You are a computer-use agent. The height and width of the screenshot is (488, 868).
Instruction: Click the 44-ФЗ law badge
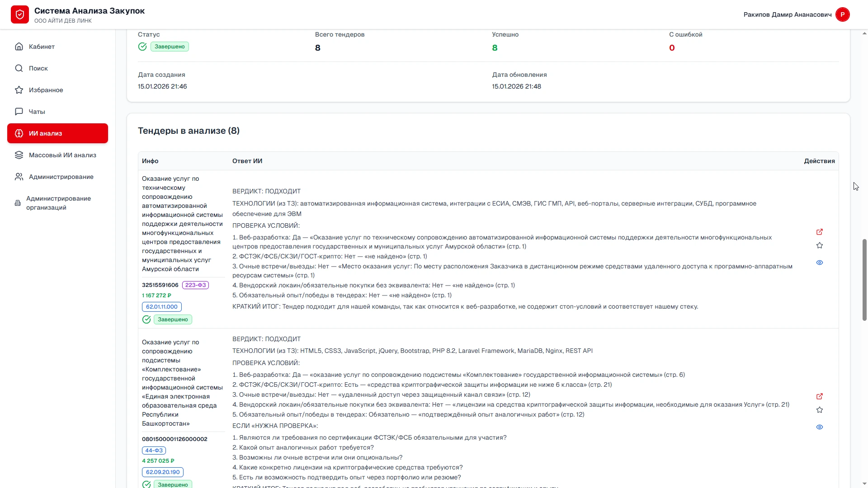tap(154, 450)
